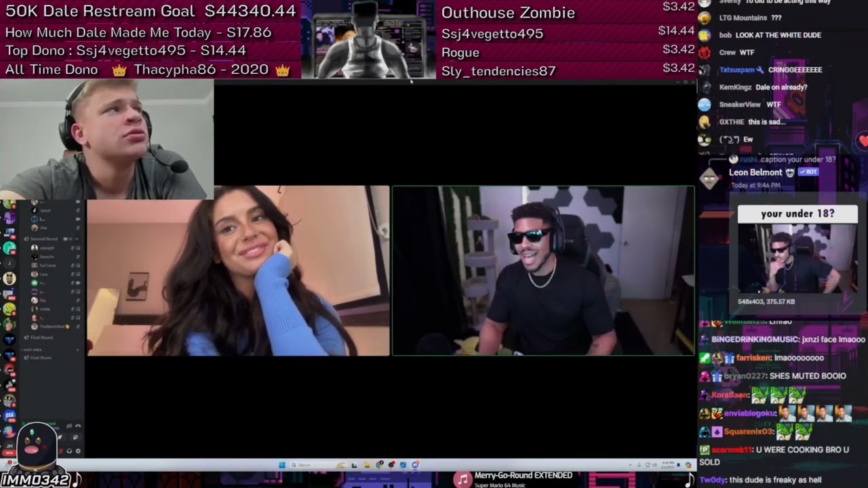
Task: Click the taskbar Search box
Action: point(319,465)
